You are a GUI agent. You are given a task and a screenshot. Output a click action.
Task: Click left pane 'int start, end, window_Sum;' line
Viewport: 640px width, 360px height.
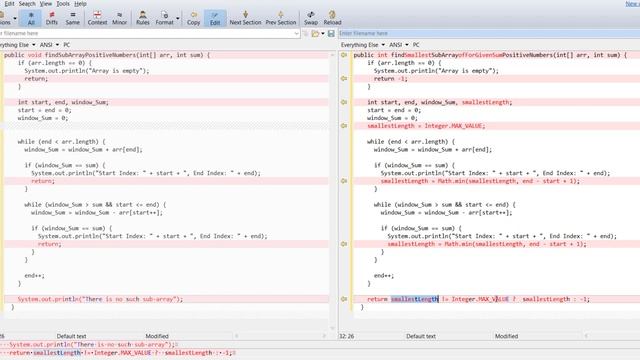63,102
